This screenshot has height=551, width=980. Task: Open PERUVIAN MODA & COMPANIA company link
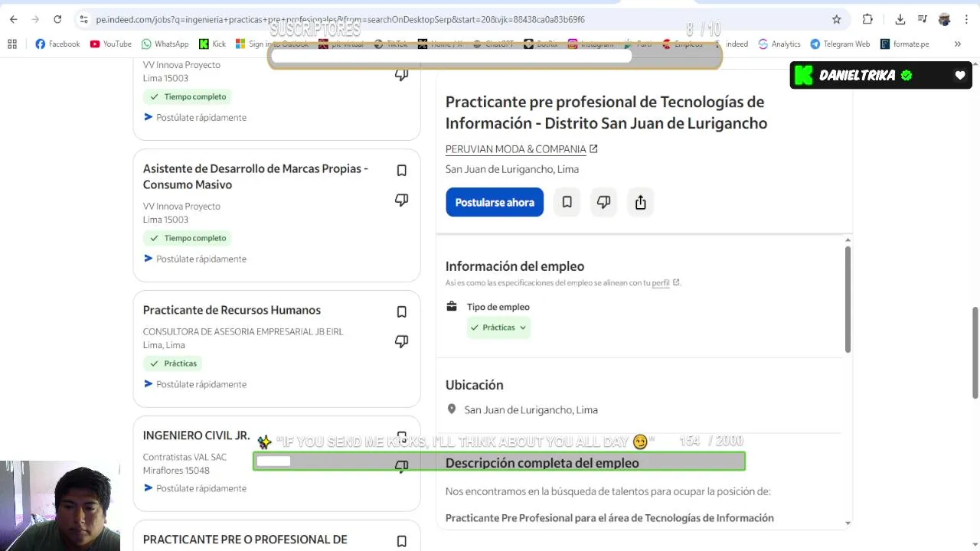click(521, 149)
